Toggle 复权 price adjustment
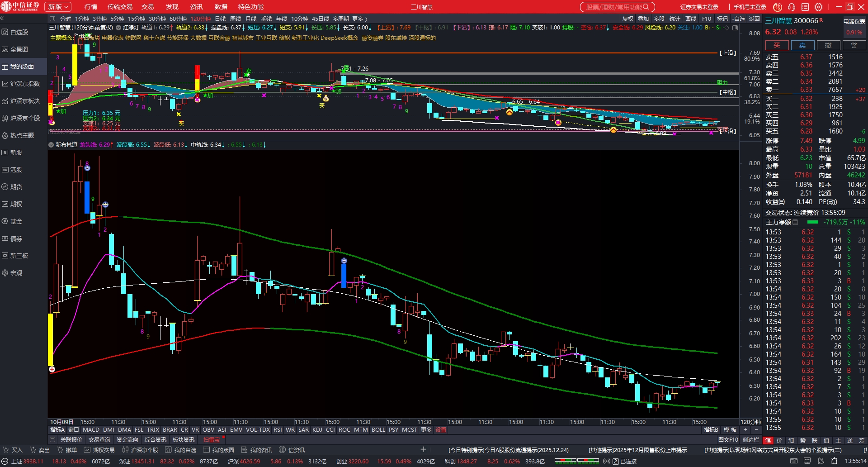868x467 pixels. (628, 19)
